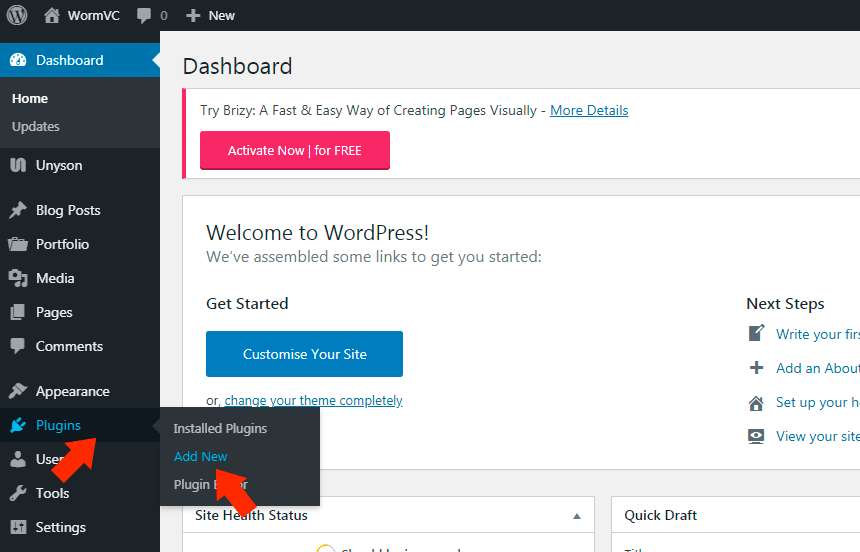Click the Next Steps heading
860x552 pixels.
point(785,303)
